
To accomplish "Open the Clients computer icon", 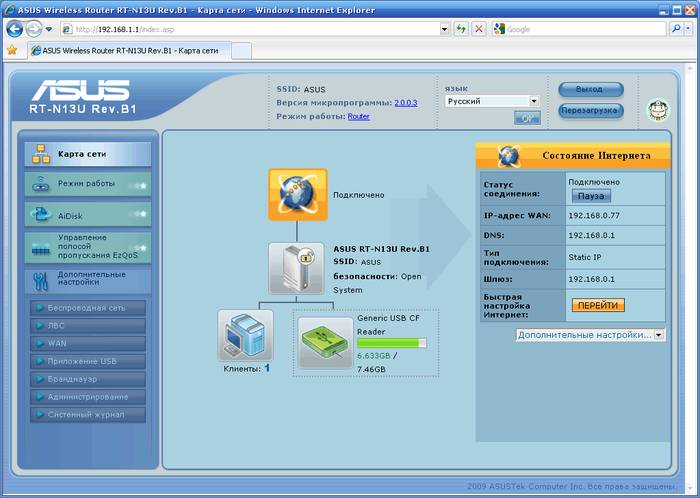I will point(245,335).
